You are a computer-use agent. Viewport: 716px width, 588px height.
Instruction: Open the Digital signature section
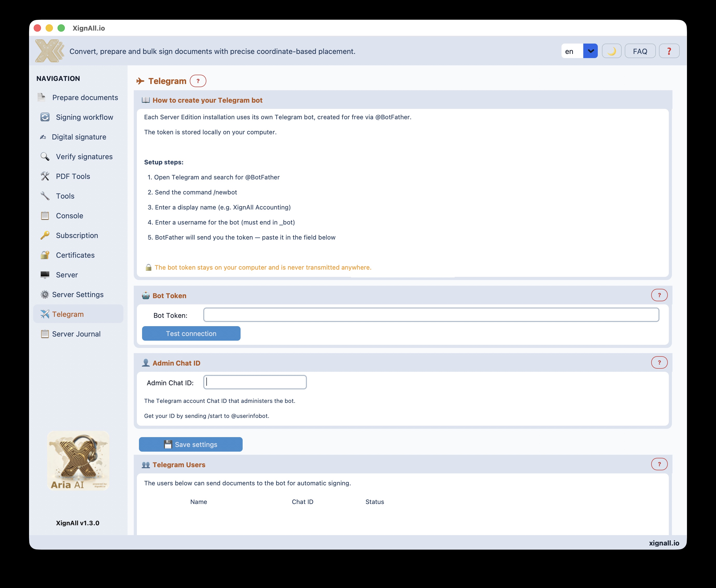click(x=78, y=137)
